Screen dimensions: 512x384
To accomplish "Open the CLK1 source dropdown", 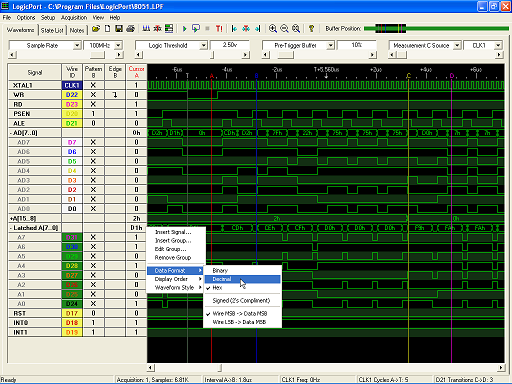I will click(498, 45).
